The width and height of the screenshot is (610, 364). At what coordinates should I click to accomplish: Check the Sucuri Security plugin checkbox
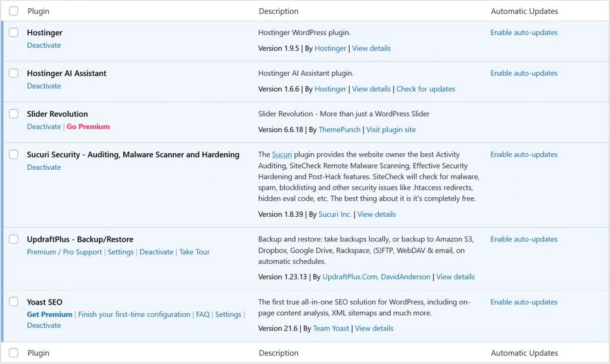(x=14, y=154)
